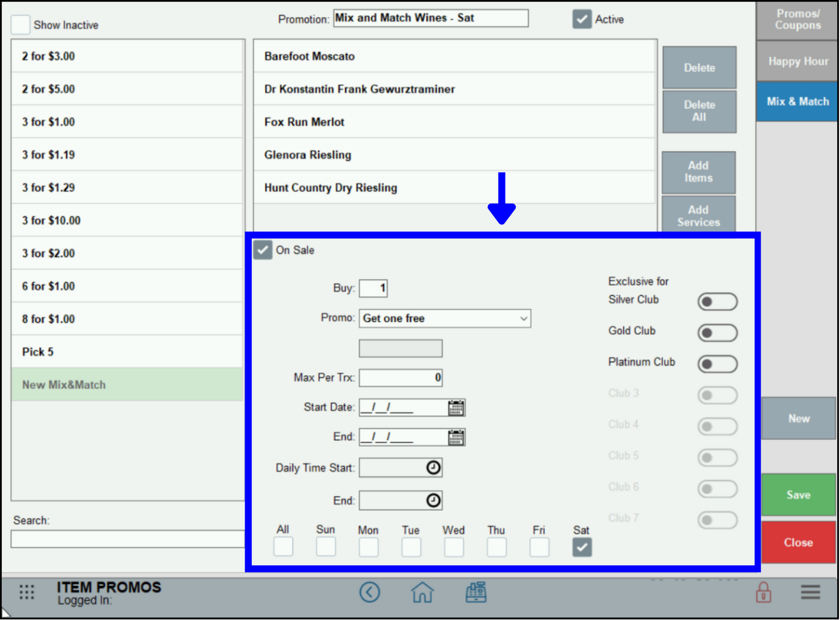
Task: Click the Save button
Action: pyautogui.click(x=798, y=494)
